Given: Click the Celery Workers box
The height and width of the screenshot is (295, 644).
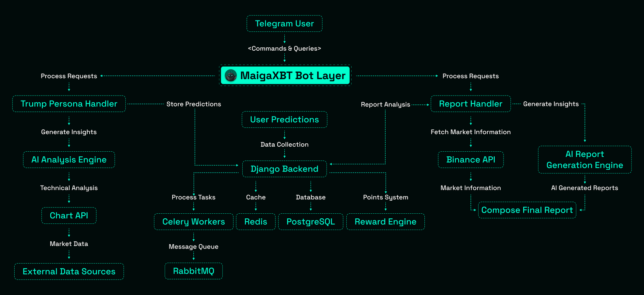Looking at the screenshot, I should coord(193,222).
